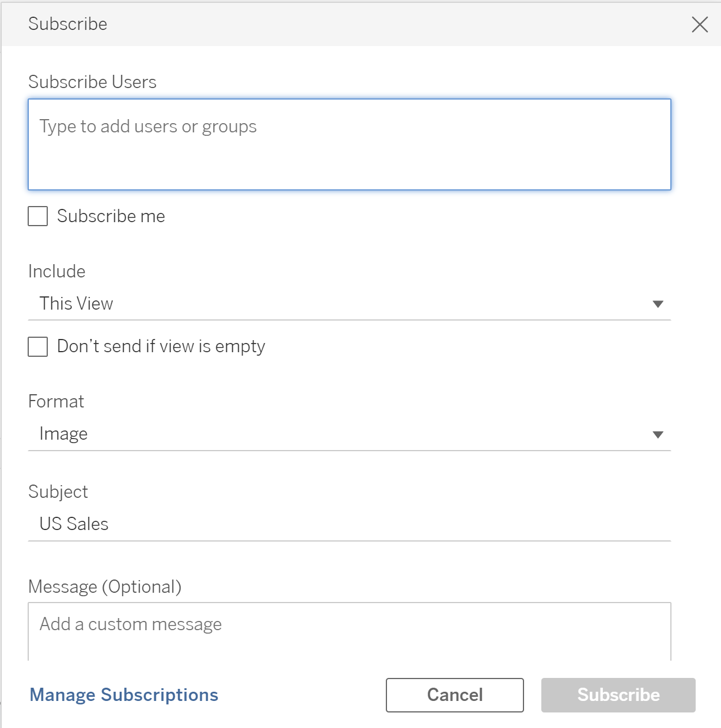Screen dimensions: 721x728
Task: Click the gray Subscribe button
Action: coord(618,695)
